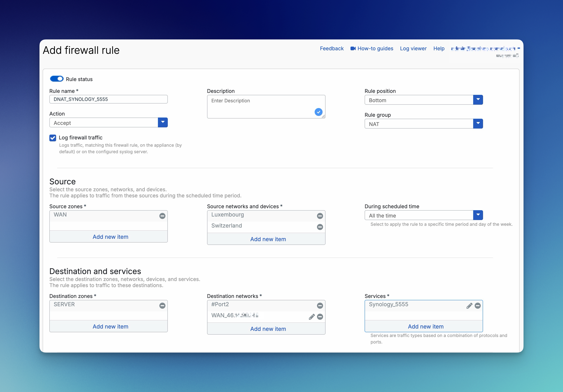This screenshot has width=563, height=392.
Task: Add new item to Source networks and devices
Action: [x=266, y=239]
